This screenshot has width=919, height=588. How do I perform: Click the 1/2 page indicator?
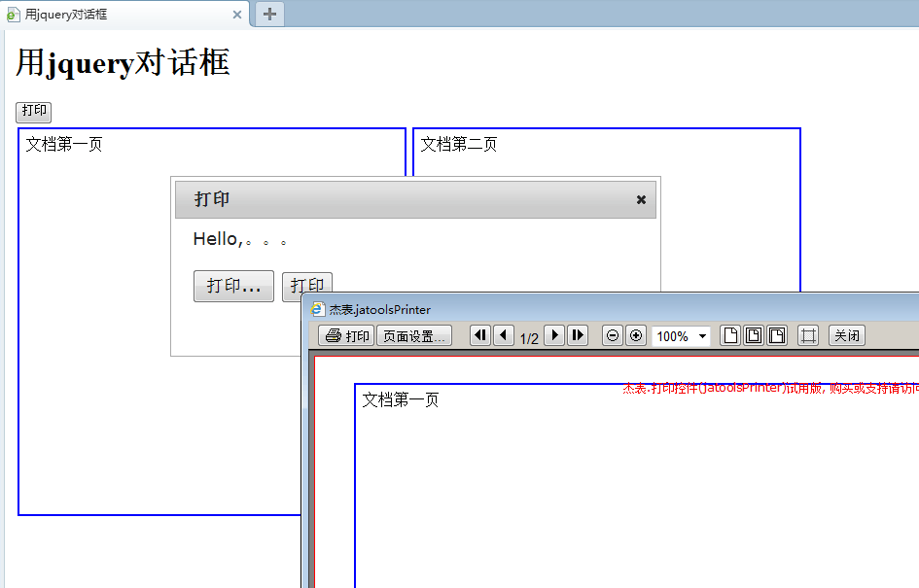tap(529, 338)
